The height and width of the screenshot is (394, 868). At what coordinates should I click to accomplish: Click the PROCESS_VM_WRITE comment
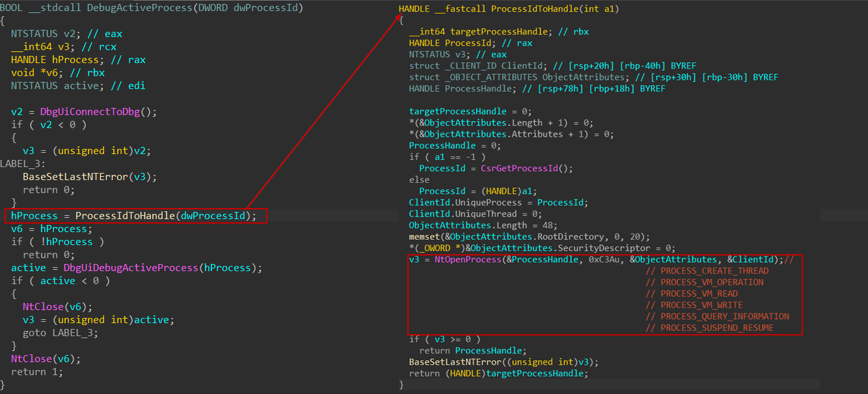tap(694, 305)
